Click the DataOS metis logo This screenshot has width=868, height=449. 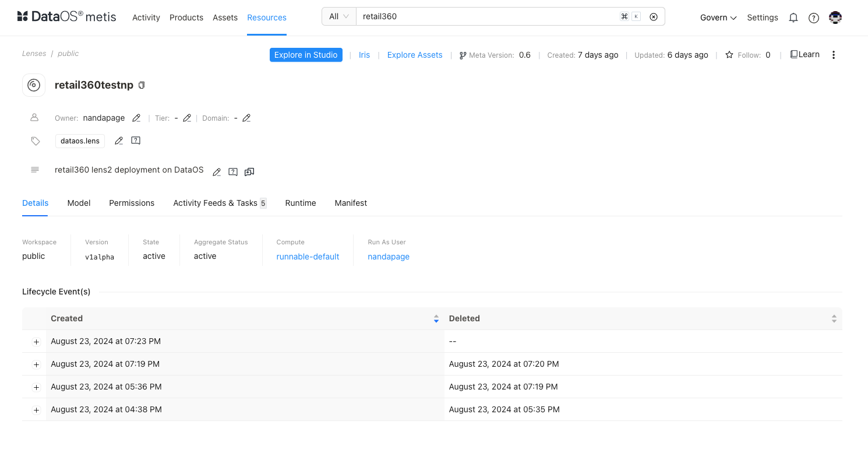[x=66, y=17]
